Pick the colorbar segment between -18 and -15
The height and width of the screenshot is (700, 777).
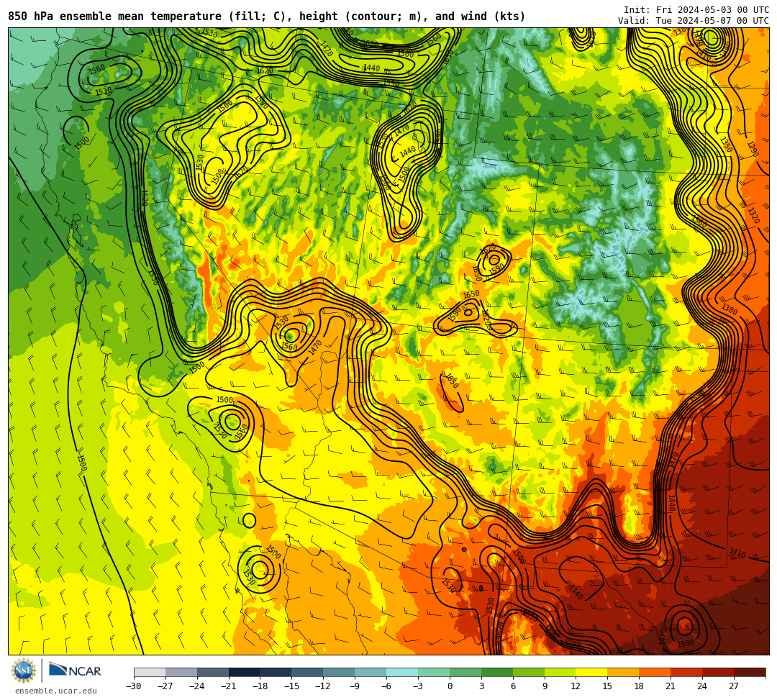(x=276, y=672)
